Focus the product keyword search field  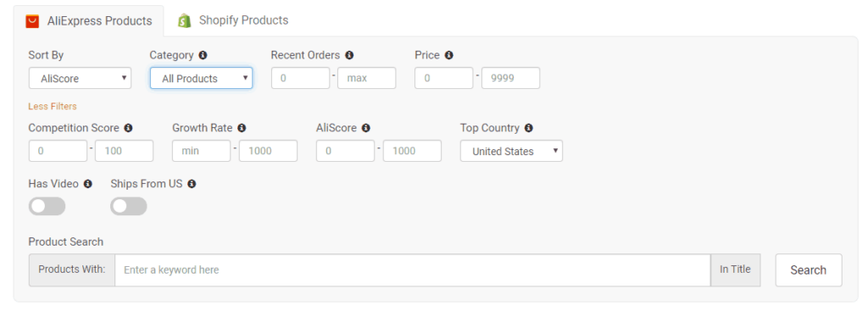pos(413,270)
